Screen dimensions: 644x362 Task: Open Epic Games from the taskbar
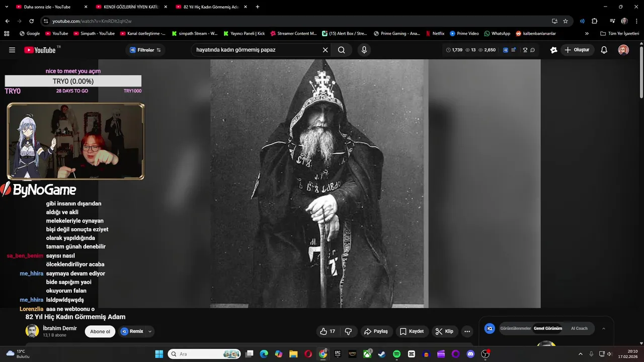point(338,354)
